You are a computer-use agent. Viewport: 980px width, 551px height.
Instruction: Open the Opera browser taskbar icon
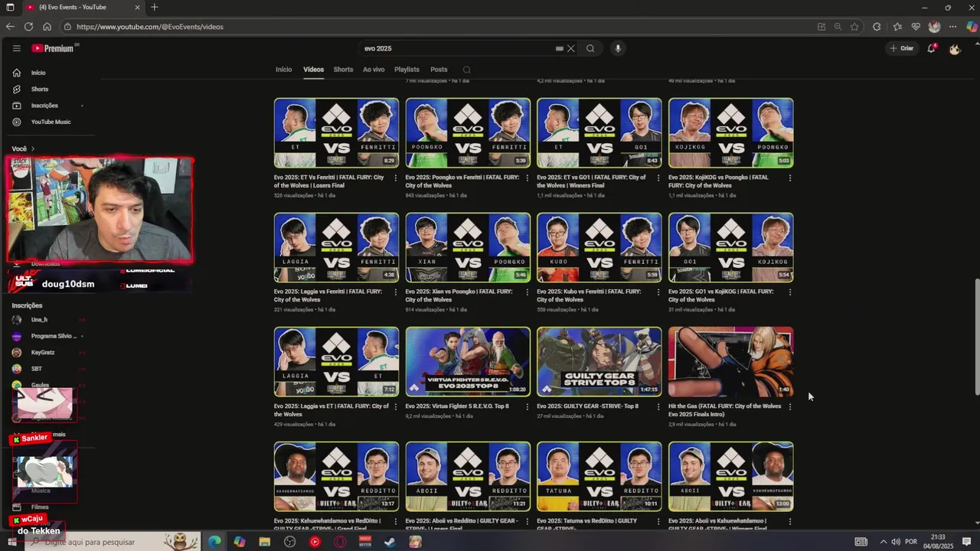[x=340, y=542]
